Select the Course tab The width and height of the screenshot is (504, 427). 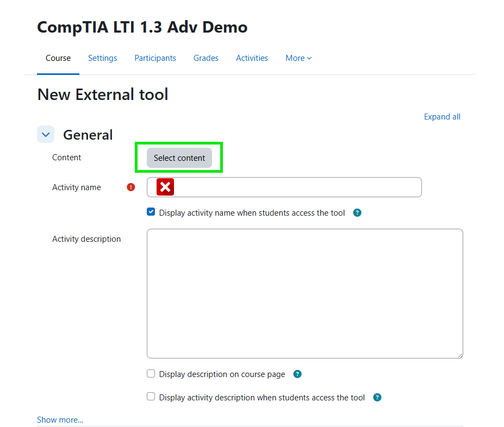tap(58, 58)
